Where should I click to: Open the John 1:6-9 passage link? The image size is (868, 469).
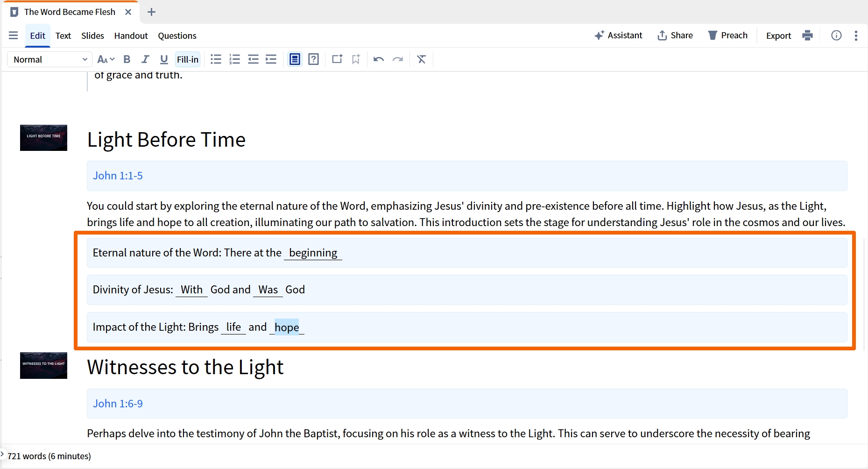coord(118,404)
